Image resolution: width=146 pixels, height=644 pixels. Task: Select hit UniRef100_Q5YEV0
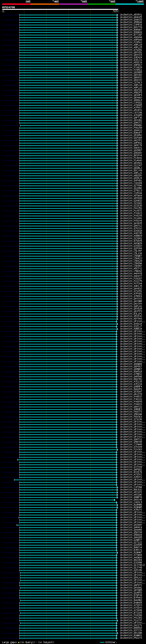tap(131, 316)
